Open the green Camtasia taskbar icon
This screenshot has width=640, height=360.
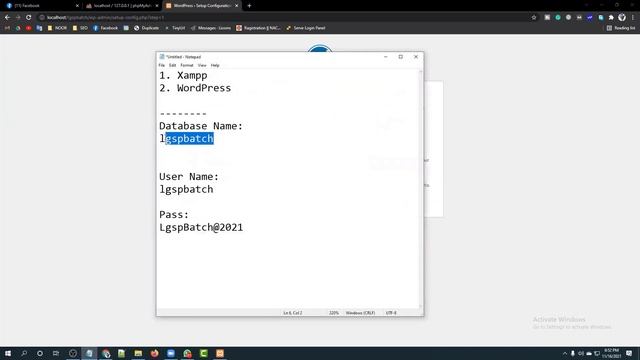coord(204,353)
